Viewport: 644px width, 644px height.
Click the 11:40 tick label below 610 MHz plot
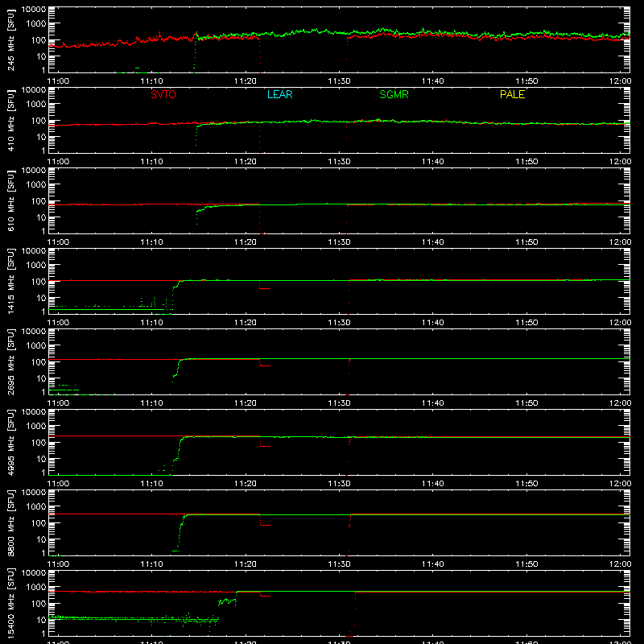(x=433, y=242)
